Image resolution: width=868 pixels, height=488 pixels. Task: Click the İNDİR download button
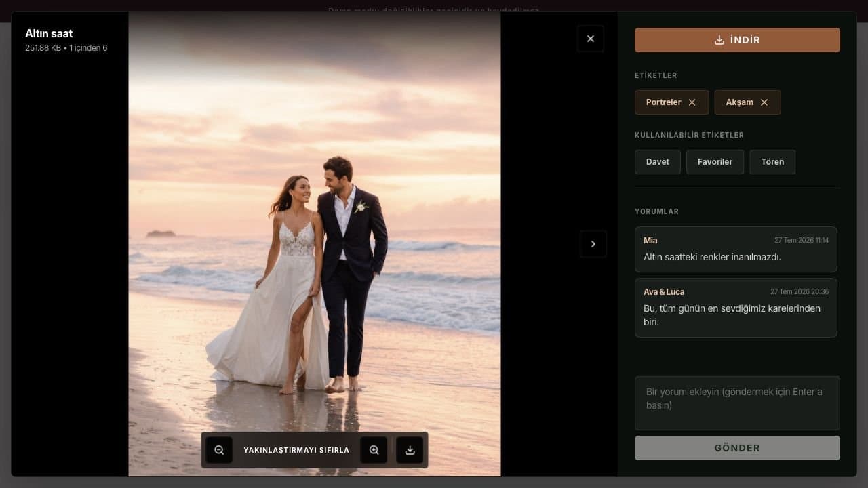[737, 40]
